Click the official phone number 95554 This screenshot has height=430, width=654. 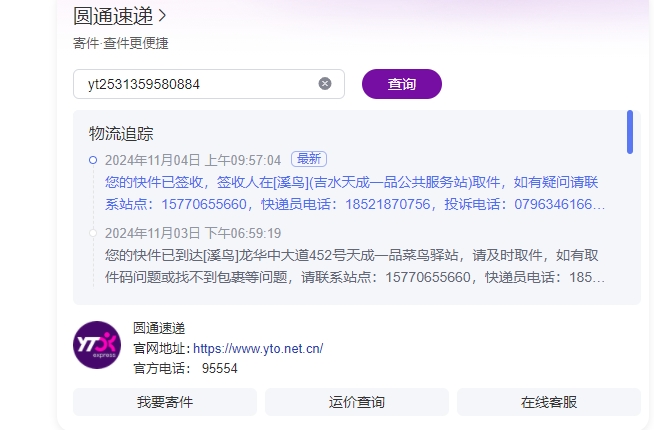tap(219, 368)
